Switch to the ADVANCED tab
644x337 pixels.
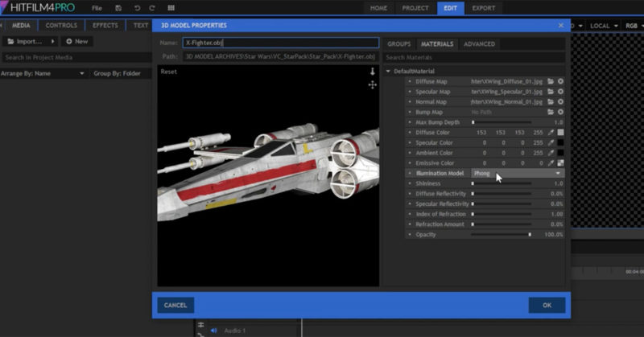point(479,44)
